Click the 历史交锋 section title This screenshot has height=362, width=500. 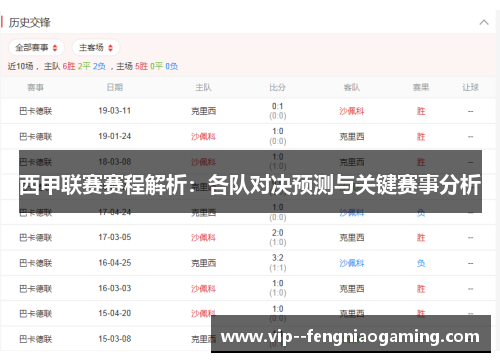[x=30, y=23]
